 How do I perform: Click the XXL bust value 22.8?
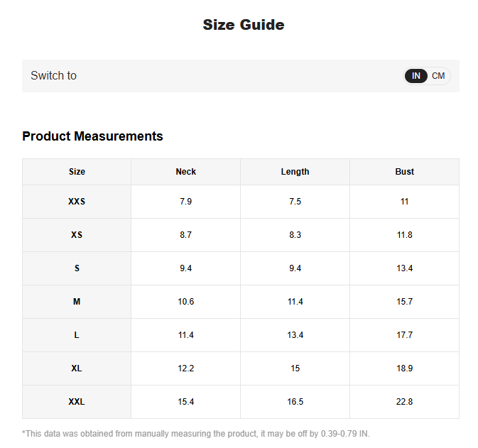coord(404,402)
